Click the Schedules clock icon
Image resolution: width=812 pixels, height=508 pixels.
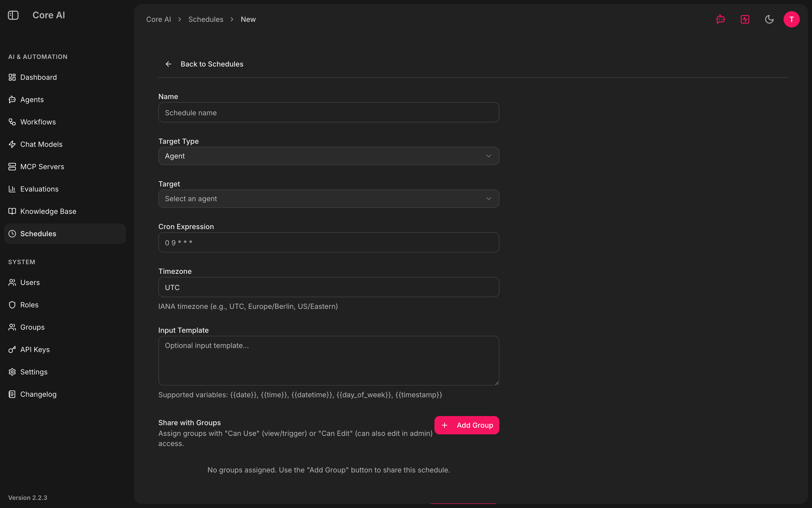tap(12, 233)
